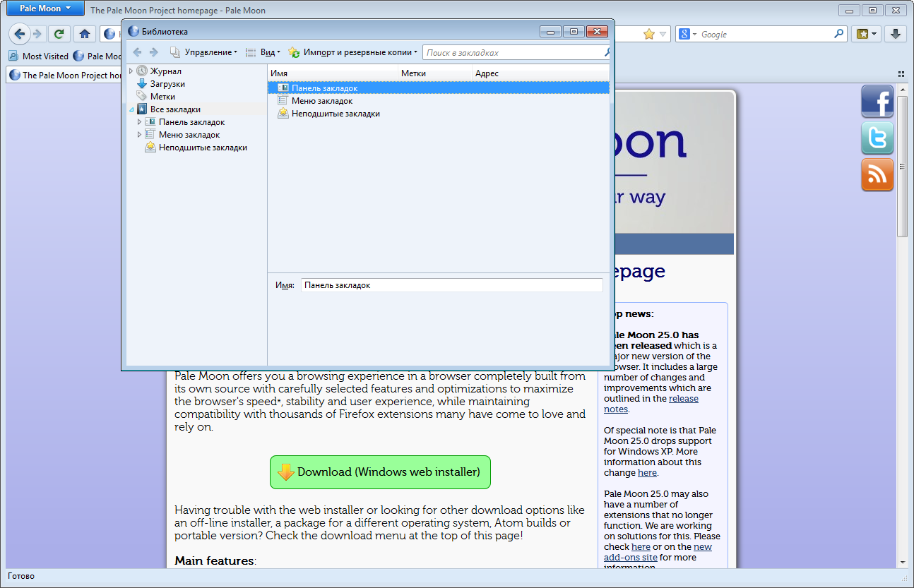Screen dimensions: 914x588
Task: Click the scroll up arrow on the page scrollbar
Action: (902, 90)
